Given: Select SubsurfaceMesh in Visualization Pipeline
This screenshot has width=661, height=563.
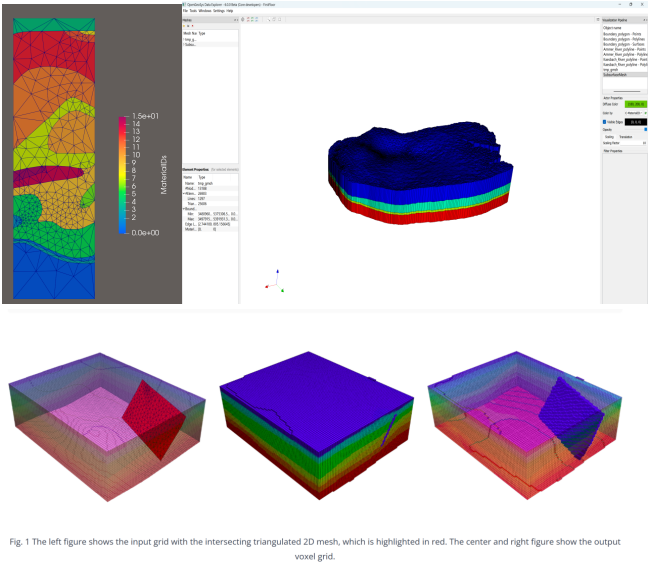Looking at the screenshot, I should [x=625, y=75].
